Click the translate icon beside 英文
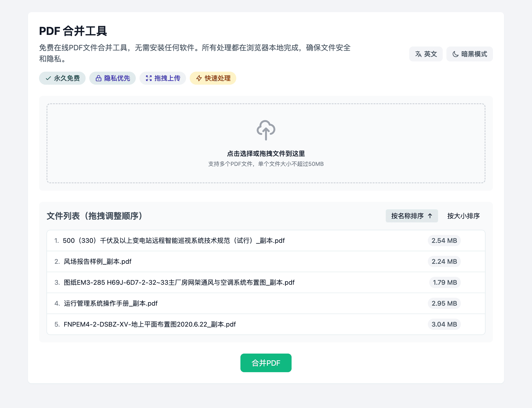The height and width of the screenshot is (408, 532). coord(418,54)
